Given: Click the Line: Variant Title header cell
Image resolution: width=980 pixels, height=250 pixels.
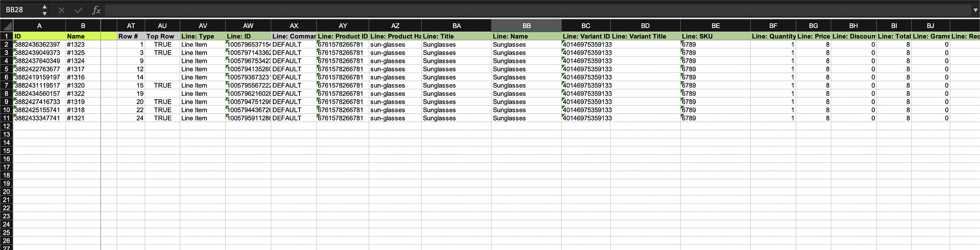Looking at the screenshot, I should [645, 36].
